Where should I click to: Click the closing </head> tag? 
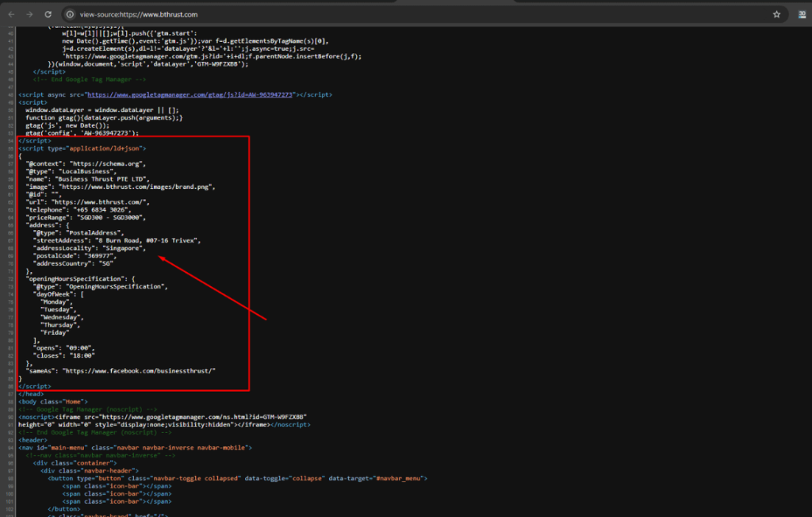click(31, 394)
